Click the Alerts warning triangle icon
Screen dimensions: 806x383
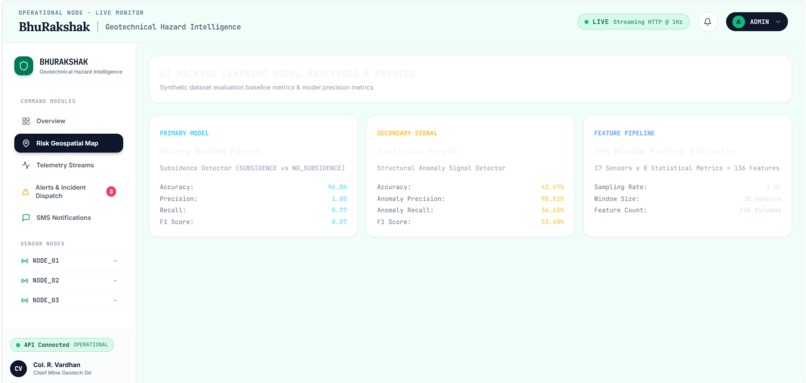[x=25, y=192]
